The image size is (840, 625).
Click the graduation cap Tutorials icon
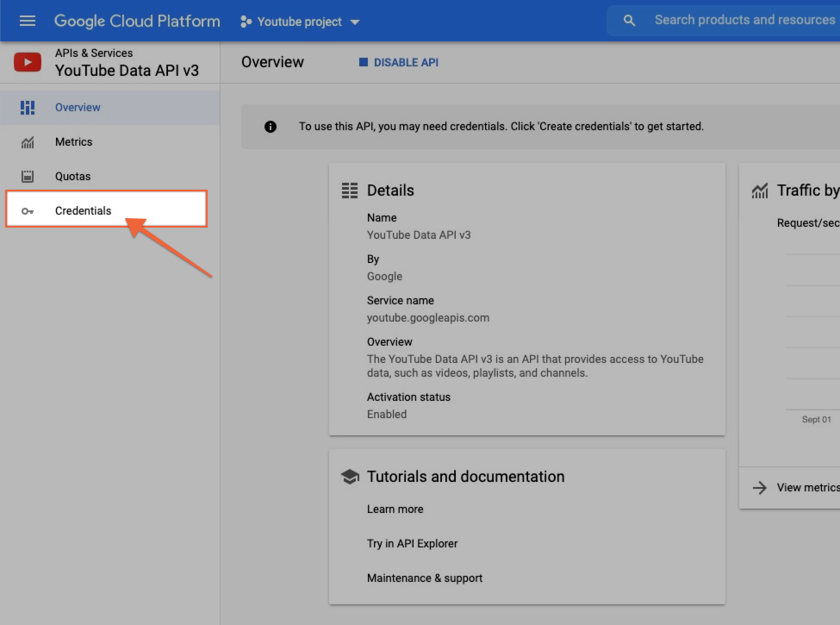tap(350, 477)
